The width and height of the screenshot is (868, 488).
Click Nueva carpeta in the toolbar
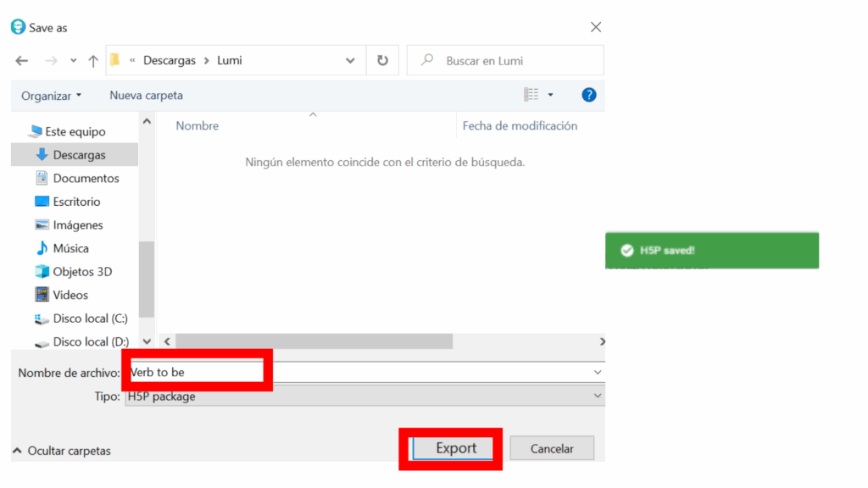click(x=146, y=96)
